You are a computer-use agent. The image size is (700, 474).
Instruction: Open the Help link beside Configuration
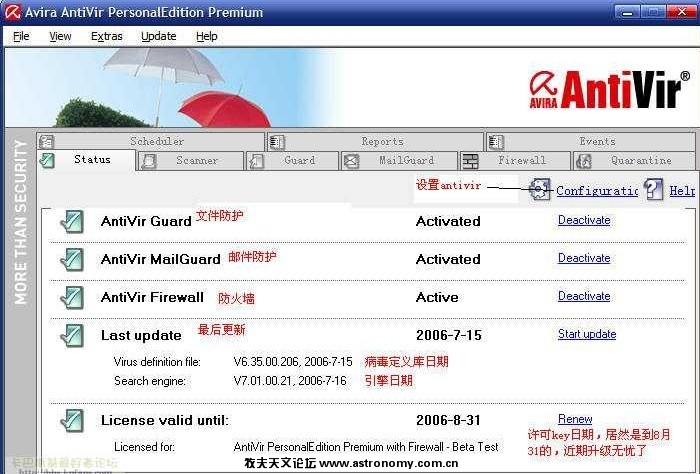coord(682,191)
